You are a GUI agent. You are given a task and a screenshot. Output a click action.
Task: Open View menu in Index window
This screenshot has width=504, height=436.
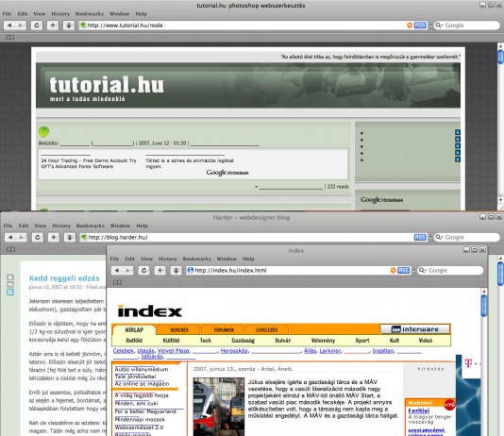coord(146,259)
